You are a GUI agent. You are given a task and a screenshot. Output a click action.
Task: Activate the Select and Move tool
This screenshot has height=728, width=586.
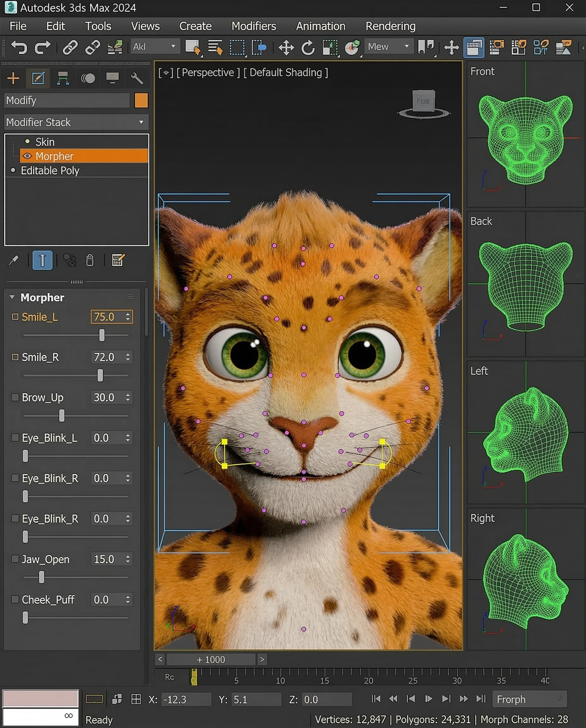pos(286,47)
